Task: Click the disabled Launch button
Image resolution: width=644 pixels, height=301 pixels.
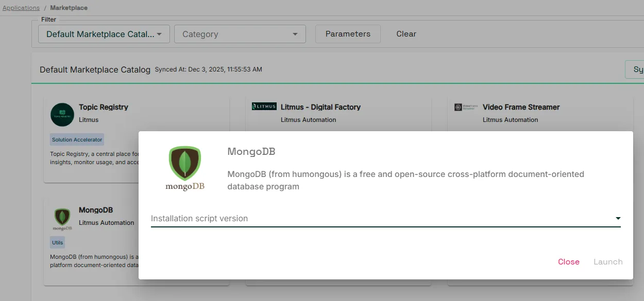Action: pyautogui.click(x=608, y=262)
